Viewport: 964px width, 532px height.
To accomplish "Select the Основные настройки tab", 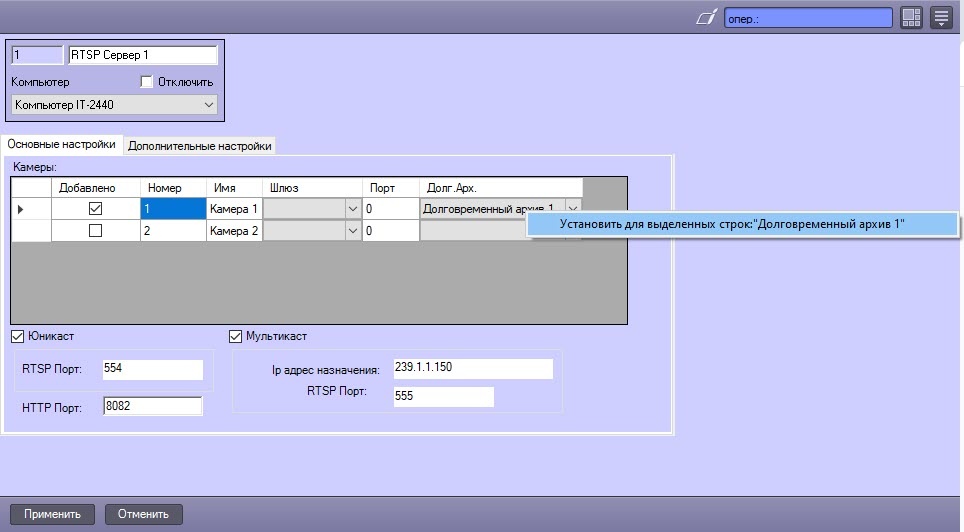I will pyautogui.click(x=61, y=144).
